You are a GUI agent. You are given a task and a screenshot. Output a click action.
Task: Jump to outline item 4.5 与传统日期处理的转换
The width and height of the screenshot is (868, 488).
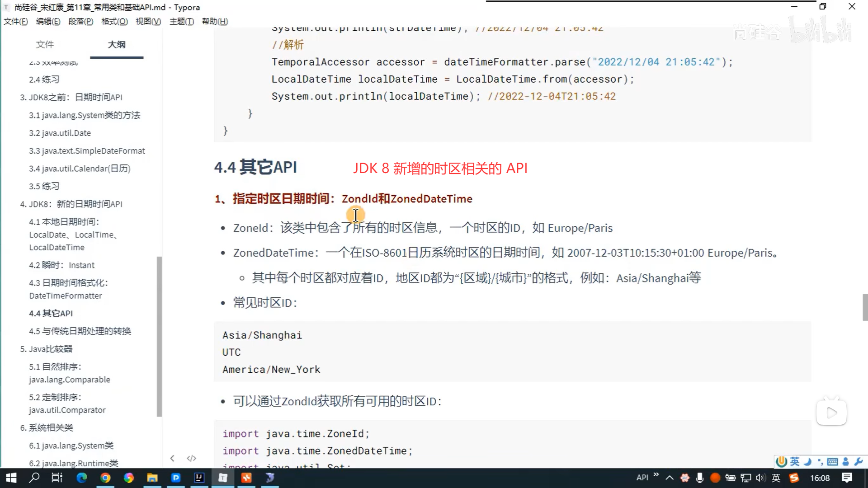click(x=80, y=331)
